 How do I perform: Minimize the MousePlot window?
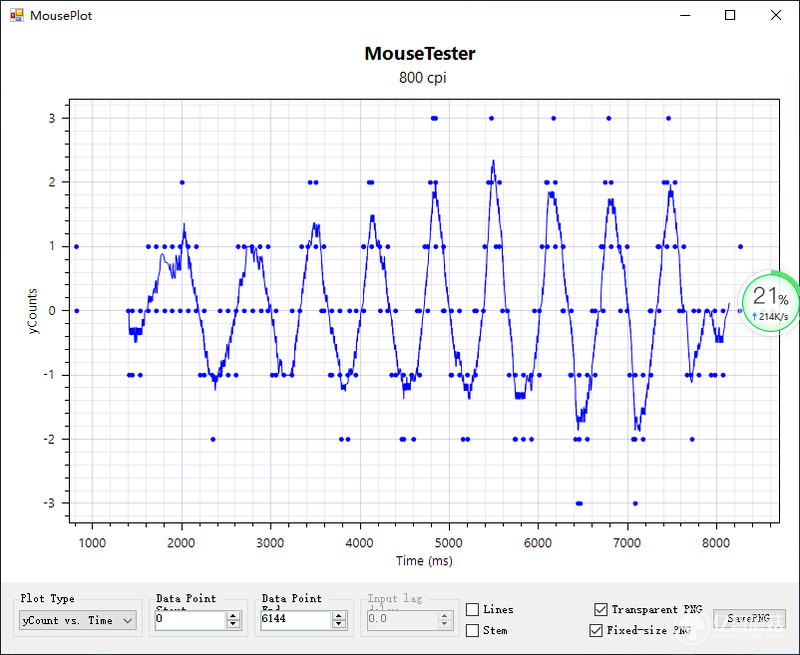[685, 15]
